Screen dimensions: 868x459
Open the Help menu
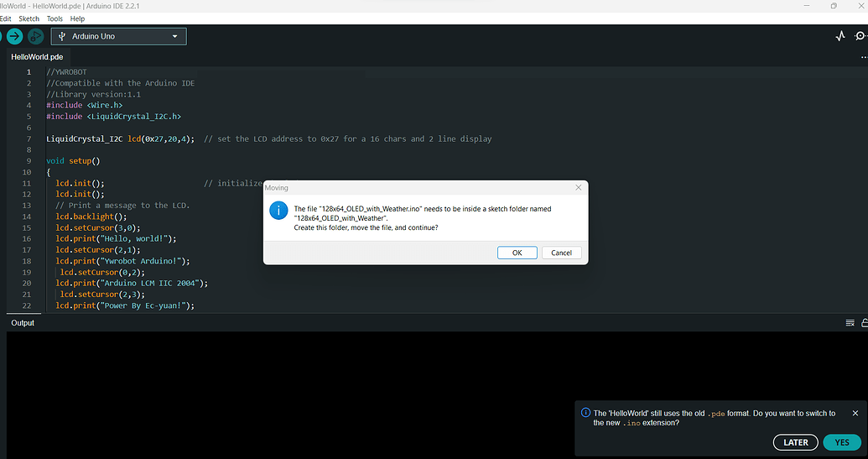[77, 18]
